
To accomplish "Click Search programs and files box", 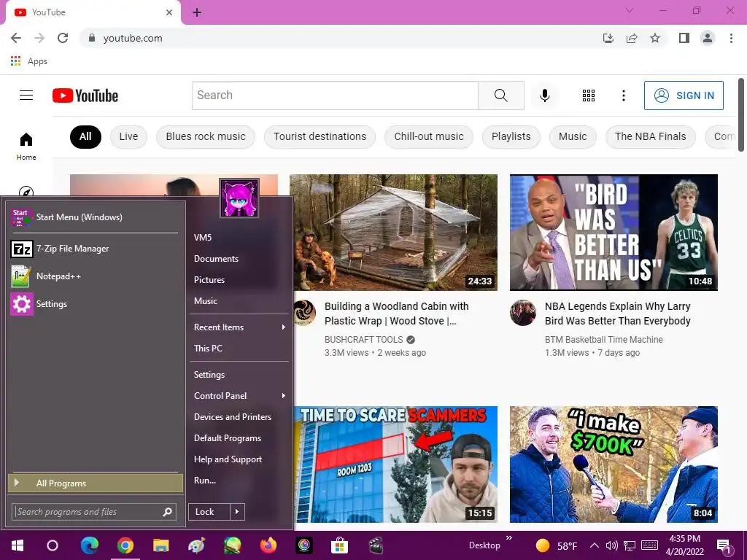I will pos(94,512).
